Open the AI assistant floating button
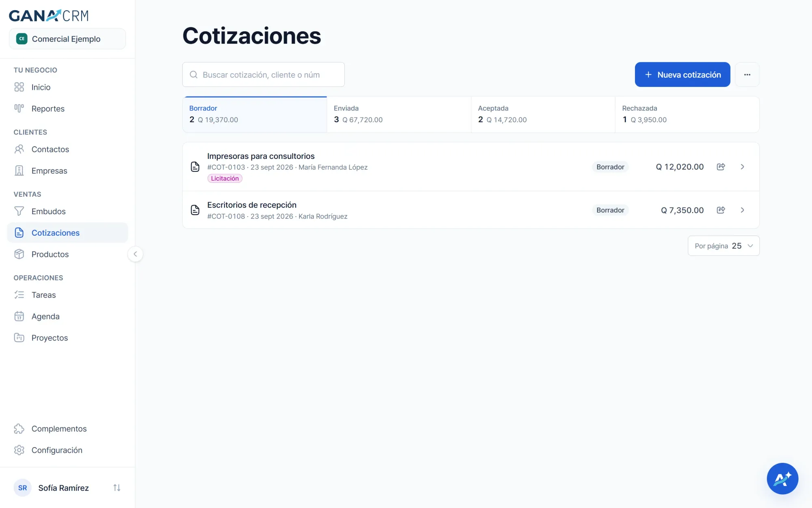This screenshot has width=812, height=508. [782, 478]
